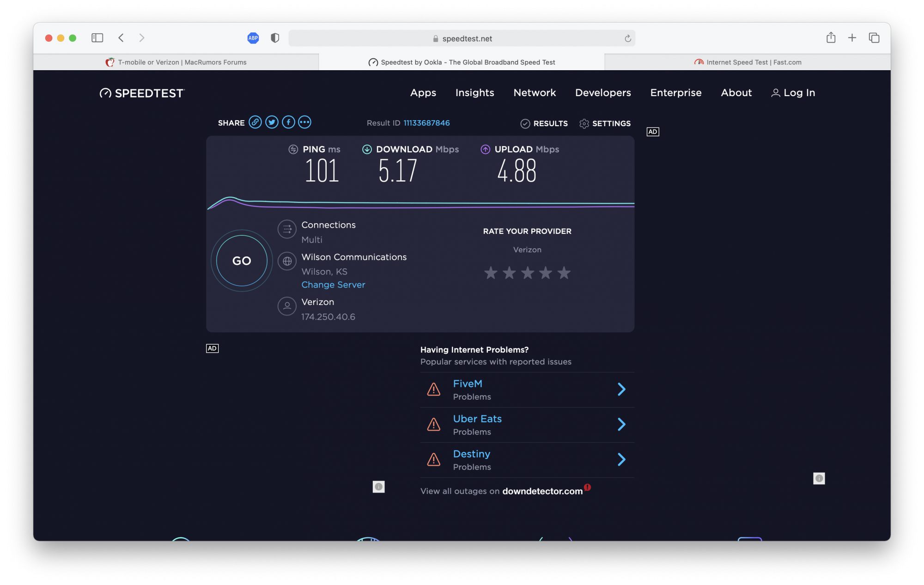Rate the provider two stars
Image resolution: width=924 pixels, height=585 pixels.
(x=509, y=273)
